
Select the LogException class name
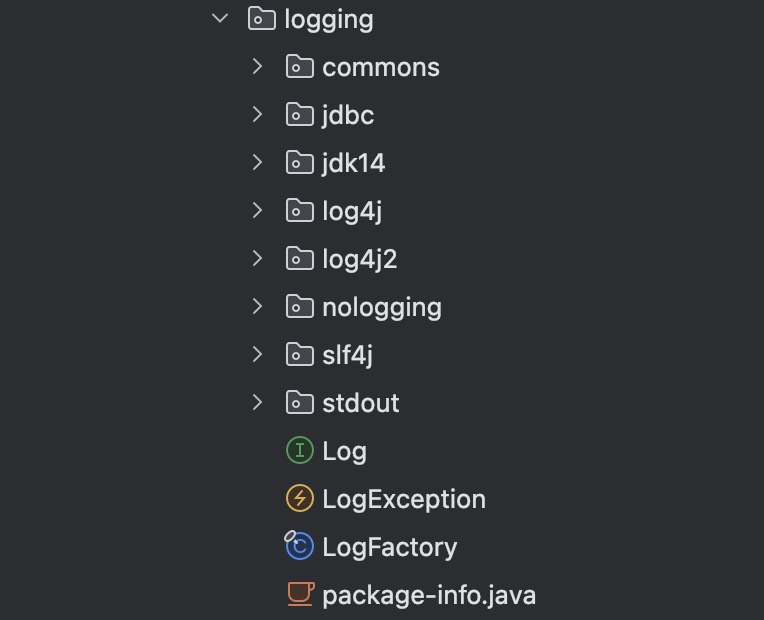point(403,499)
